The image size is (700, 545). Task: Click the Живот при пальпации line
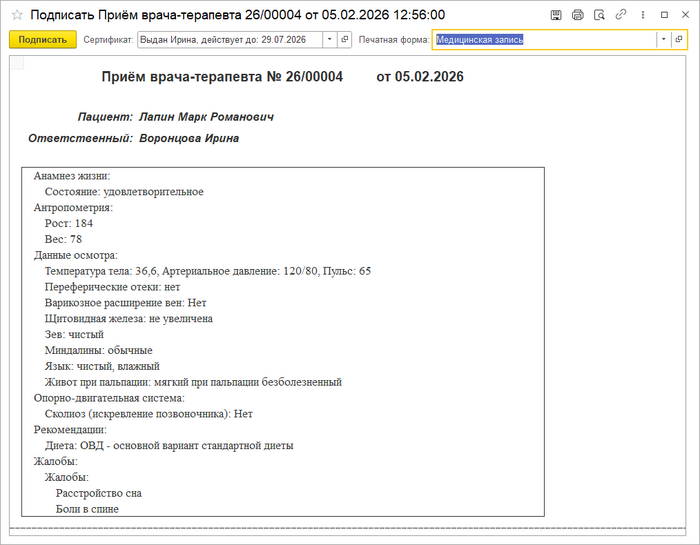pos(193,382)
